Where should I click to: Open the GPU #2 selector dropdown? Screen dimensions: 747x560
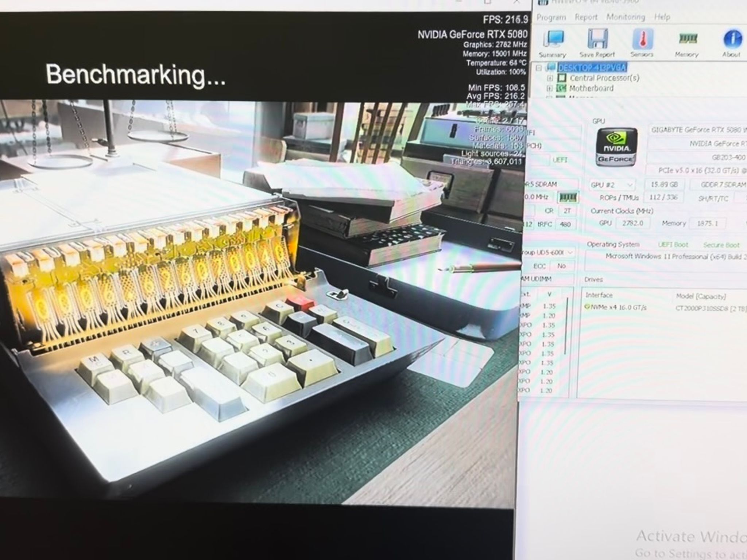612,185
